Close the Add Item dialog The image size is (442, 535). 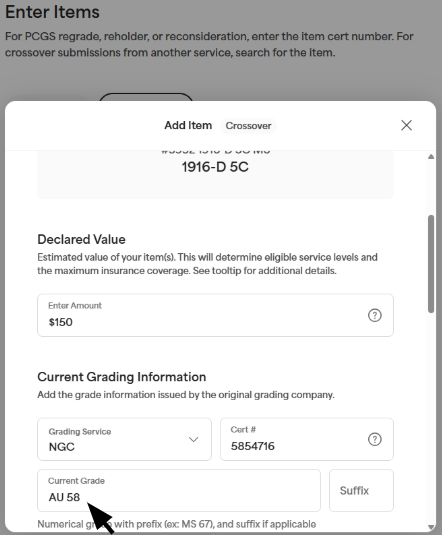point(406,125)
